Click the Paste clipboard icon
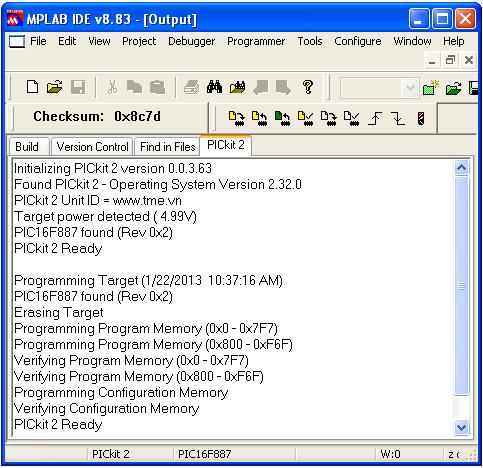 pyautogui.click(x=157, y=87)
